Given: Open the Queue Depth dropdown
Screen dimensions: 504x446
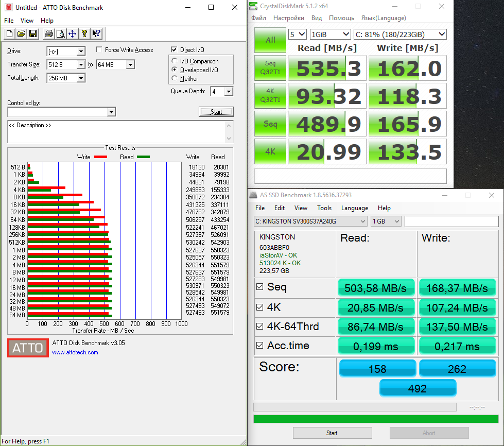Looking at the screenshot, I should coord(229,92).
